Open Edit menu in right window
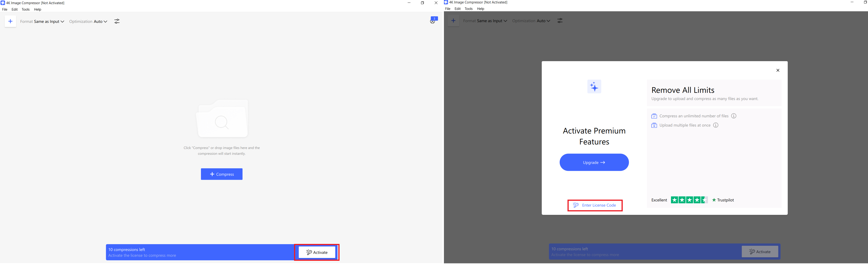Image resolution: width=868 pixels, height=264 pixels. tap(458, 9)
